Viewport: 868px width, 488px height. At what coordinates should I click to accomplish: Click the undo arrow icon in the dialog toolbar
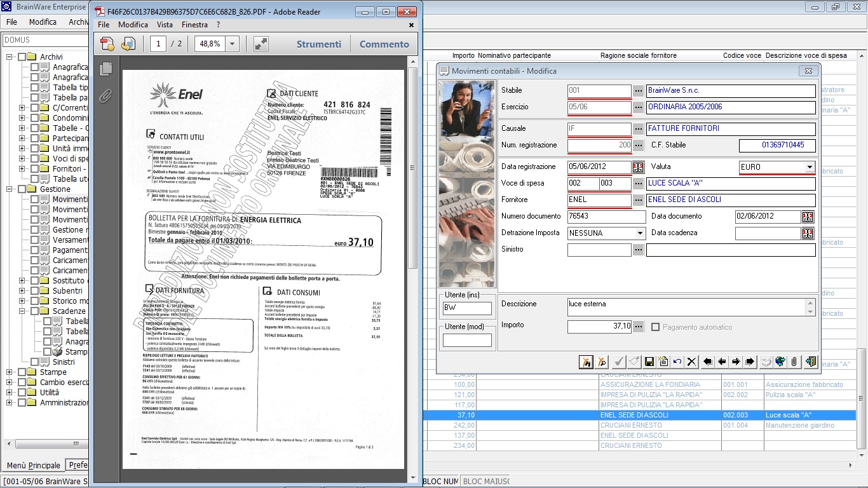pyautogui.click(x=677, y=362)
